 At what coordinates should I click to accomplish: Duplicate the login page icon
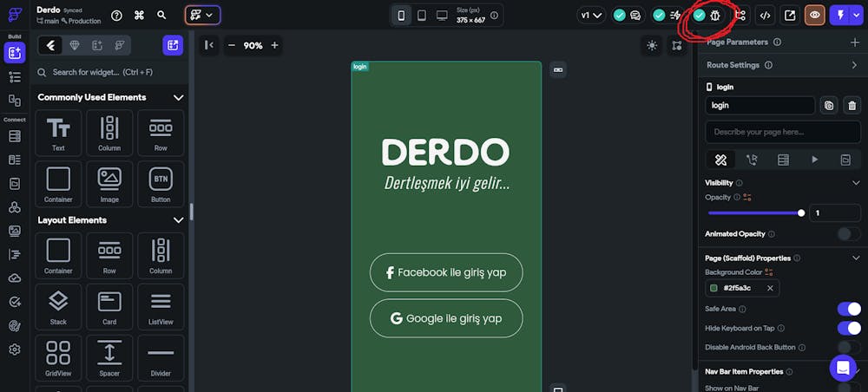point(829,105)
